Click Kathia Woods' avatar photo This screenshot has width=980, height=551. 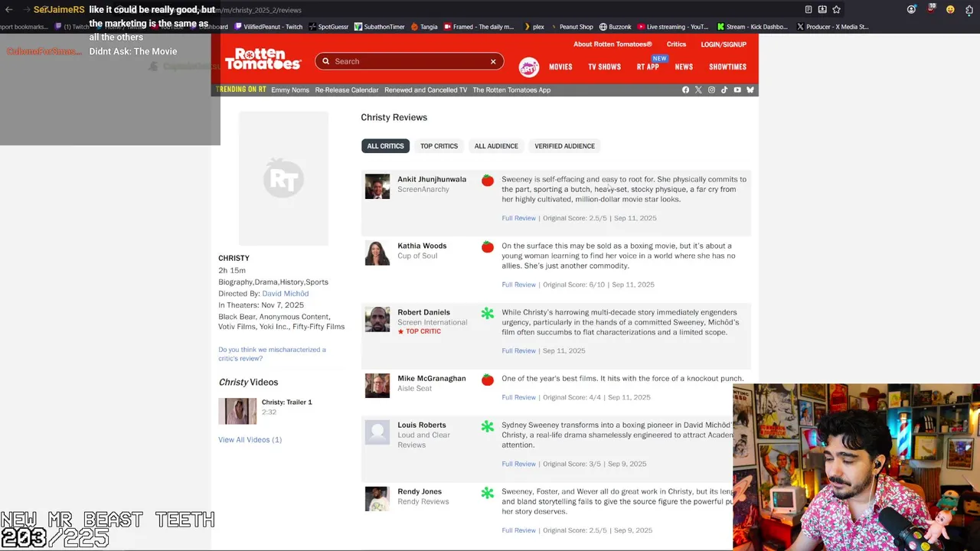click(377, 253)
